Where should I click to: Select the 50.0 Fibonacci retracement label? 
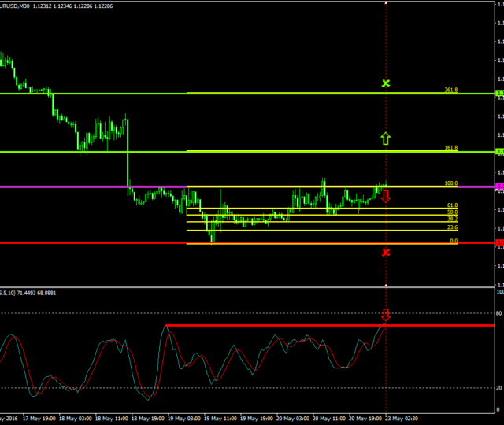452,213
